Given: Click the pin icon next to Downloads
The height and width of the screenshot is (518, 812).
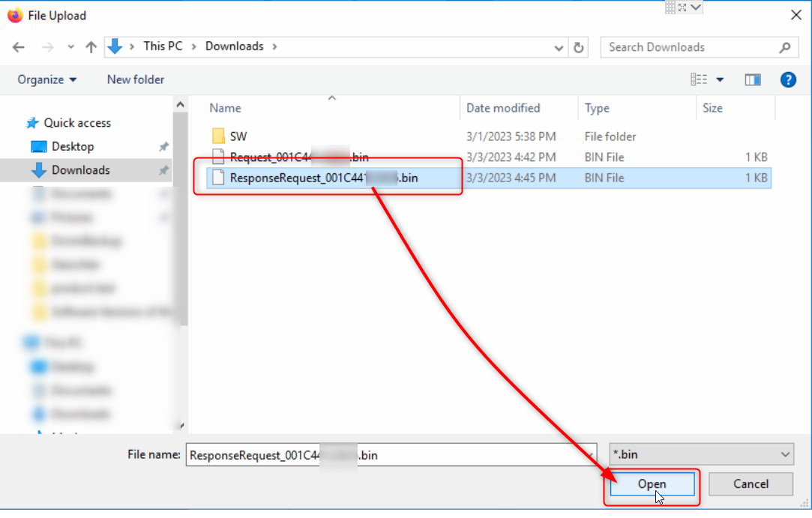Looking at the screenshot, I should 163,170.
